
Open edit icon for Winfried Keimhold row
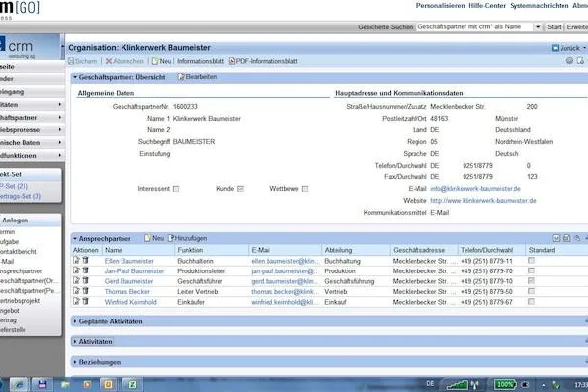(x=76, y=301)
